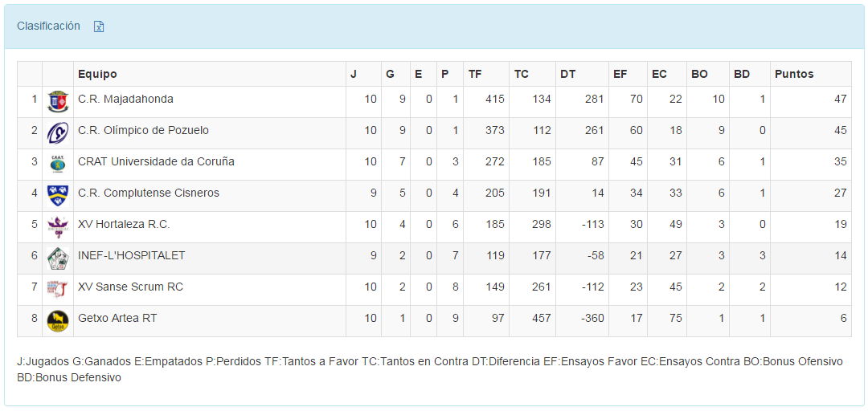Click the XV Sanse Scrum RC logo
The height and width of the screenshot is (411, 868).
tap(58, 289)
